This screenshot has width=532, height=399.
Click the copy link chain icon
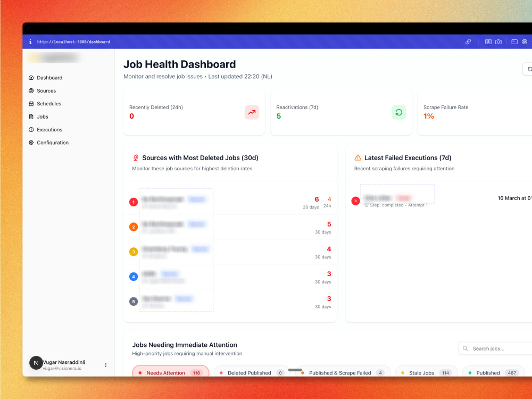pos(468,41)
